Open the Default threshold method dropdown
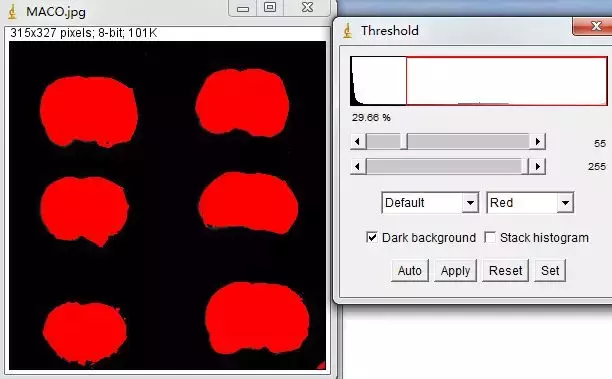Image resolution: width=612 pixels, height=379 pixels. click(x=430, y=203)
